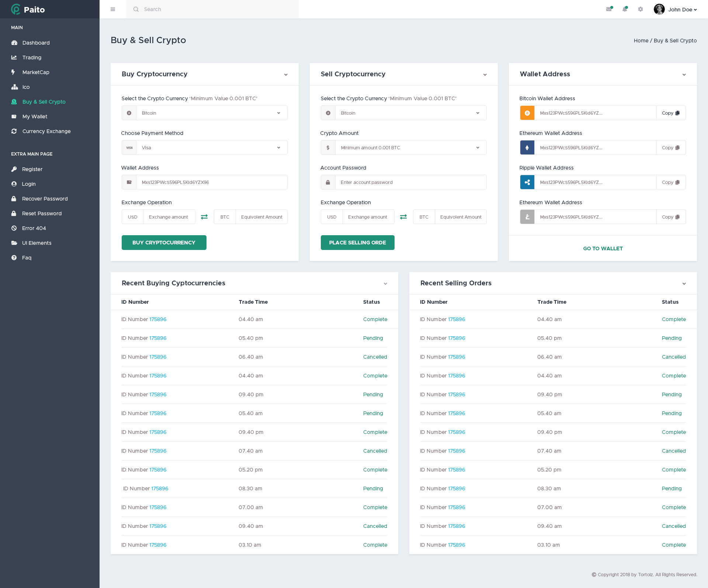The width and height of the screenshot is (708, 588).
Task: Go to My Wallet in sidebar
Action: pos(35,116)
